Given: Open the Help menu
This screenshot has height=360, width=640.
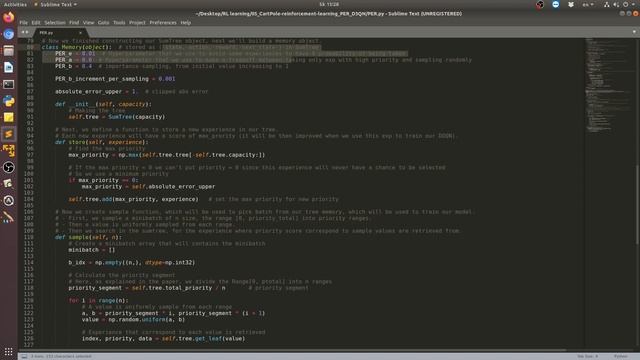Looking at the screenshot, I should point(186,22).
